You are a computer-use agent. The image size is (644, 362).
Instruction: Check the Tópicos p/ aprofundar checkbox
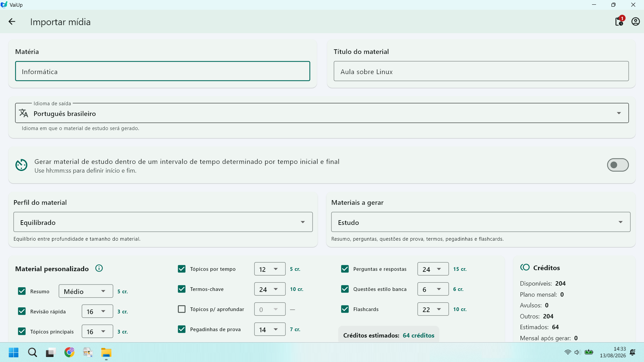tap(182, 309)
